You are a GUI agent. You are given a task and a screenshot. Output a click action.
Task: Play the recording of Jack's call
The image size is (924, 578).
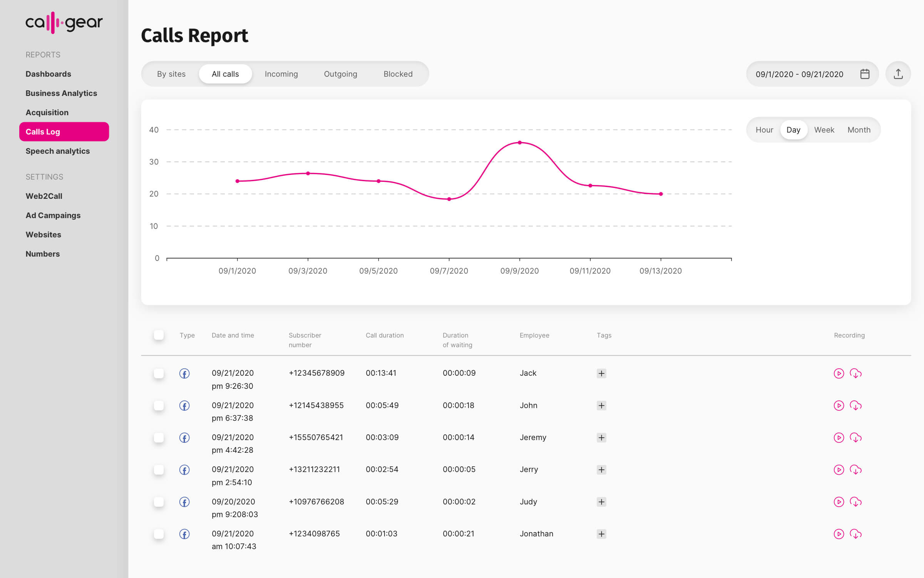tap(839, 373)
